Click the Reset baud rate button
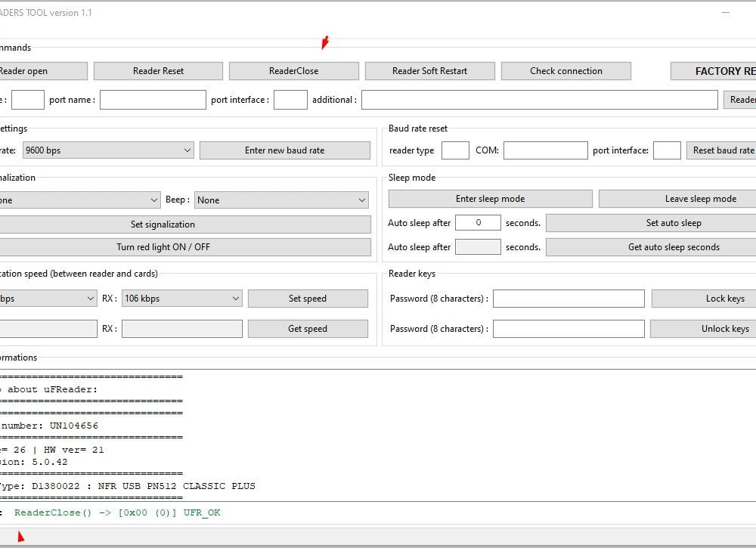 [x=722, y=150]
